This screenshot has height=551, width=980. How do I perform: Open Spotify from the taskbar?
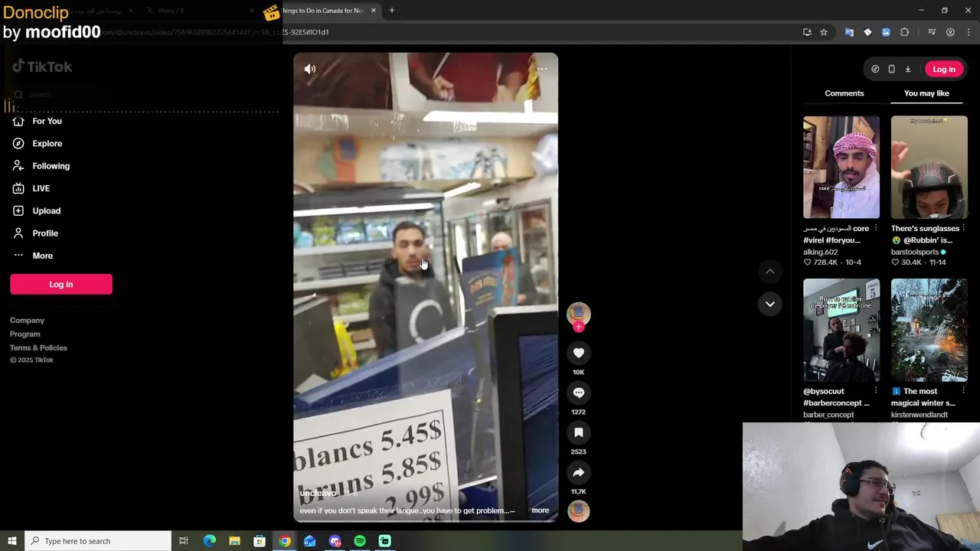pyautogui.click(x=360, y=541)
